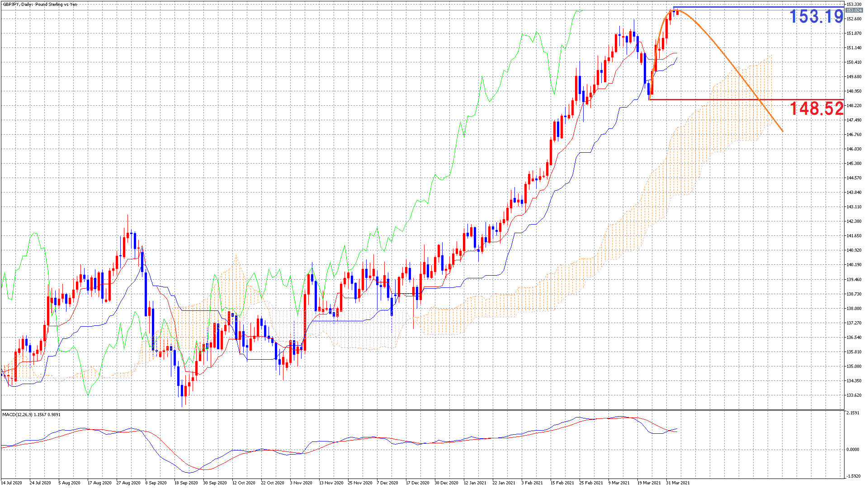This screenshot has height=488, width=868.
Task: Pick the 3 Nov 2020 date label
Action: coord(301,483)
